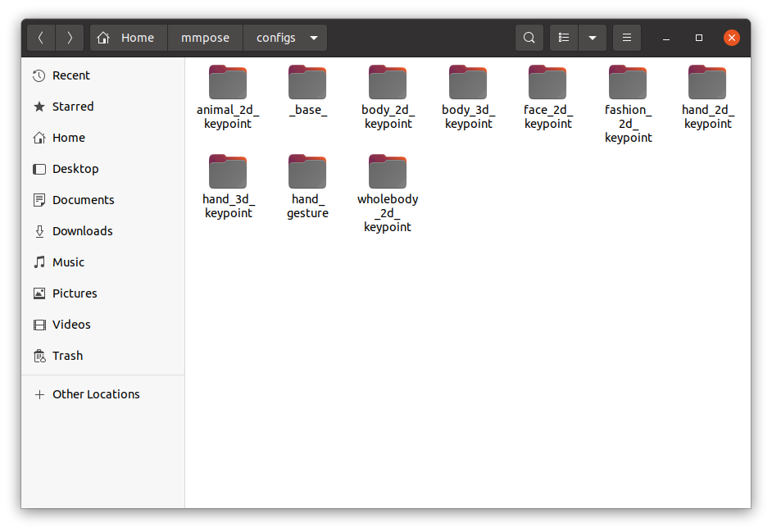
Task: Select Home in the sidebar
Action: coord(103,138)
